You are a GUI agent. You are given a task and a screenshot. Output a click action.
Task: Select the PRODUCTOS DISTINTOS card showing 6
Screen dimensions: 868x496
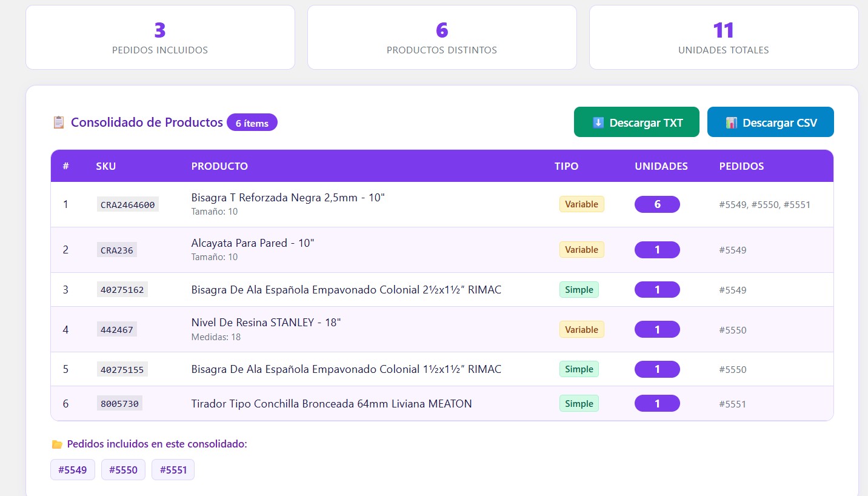point(442,37)
